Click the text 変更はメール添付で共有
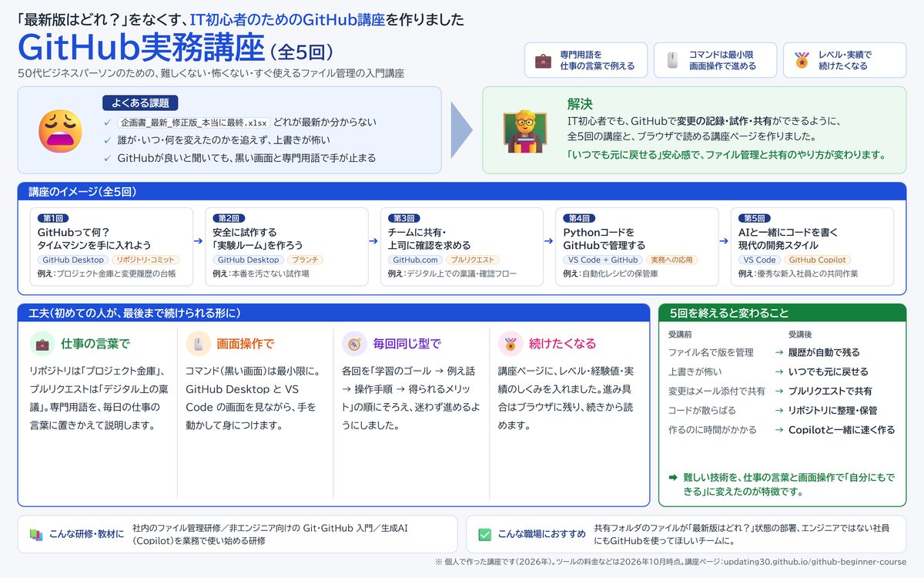Screen dimensions: 924x578 (x=717, y=391)
